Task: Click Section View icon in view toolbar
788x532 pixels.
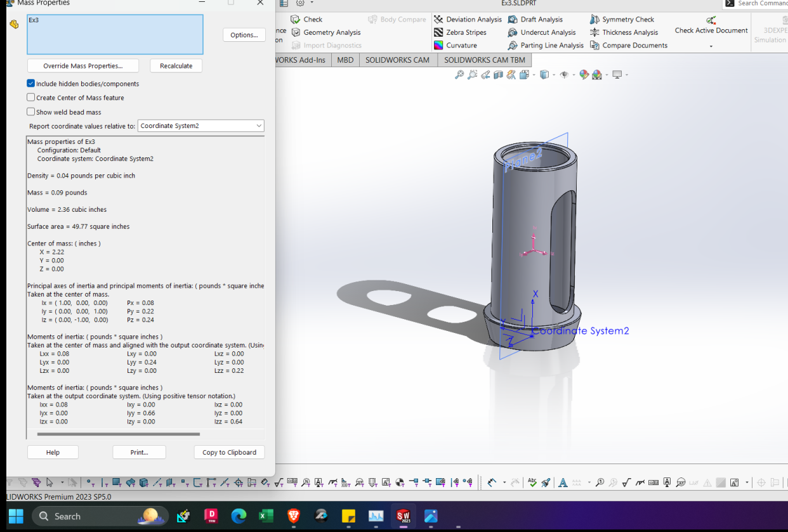Action: click(x=498, y=75)
